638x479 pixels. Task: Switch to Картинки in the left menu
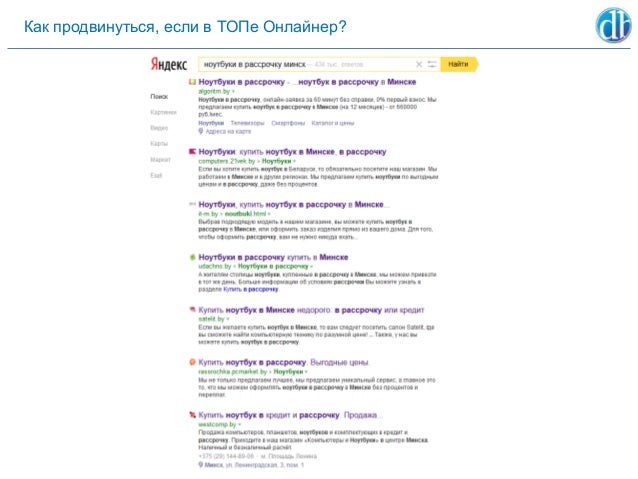coord(164,112)
